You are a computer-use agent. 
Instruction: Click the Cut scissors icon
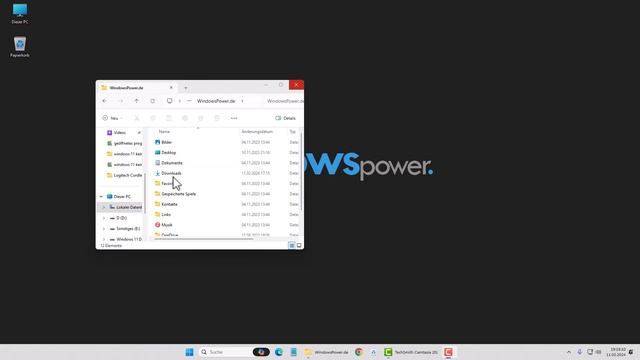coord(137,118)
